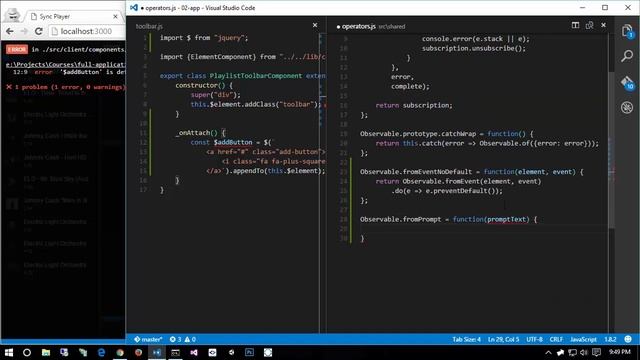Open the Action Center notifications
The width and height of the screenshot is (640, 360).
[596, 352]
